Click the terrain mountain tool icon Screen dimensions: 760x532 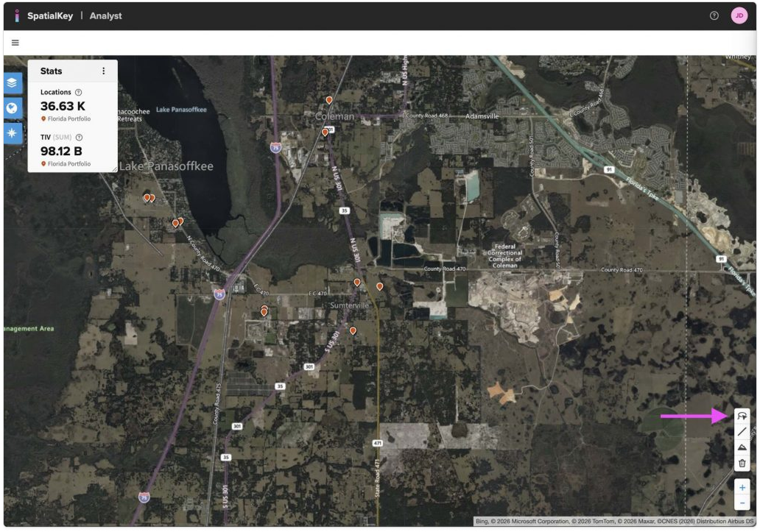(742, 447)
